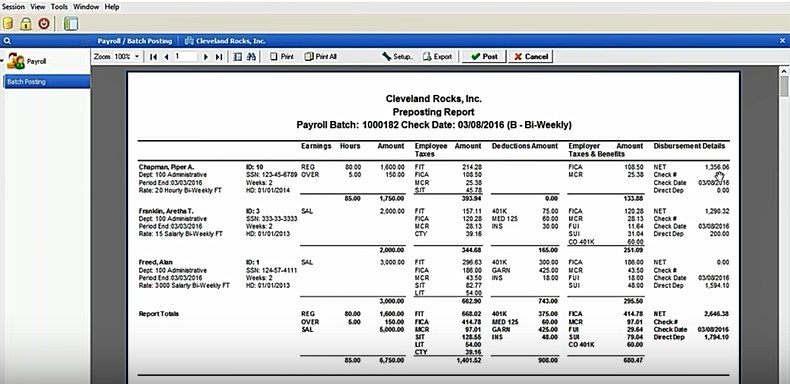790x384 pixels.
Task: Select Batch Posting in the sidebar
Action: pos(46,82)
